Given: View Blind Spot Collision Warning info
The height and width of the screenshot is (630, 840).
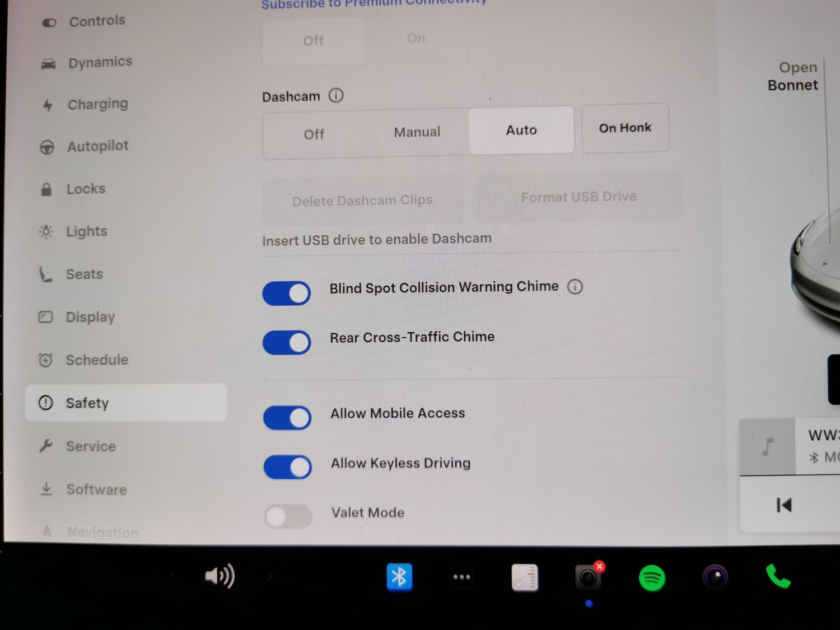Looking at the screenshot, I should [575, 287].
